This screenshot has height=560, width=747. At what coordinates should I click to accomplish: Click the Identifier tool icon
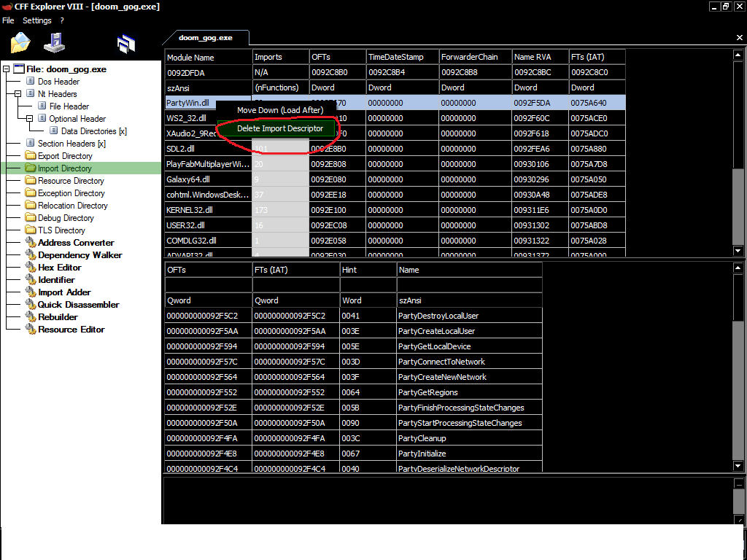31,279
